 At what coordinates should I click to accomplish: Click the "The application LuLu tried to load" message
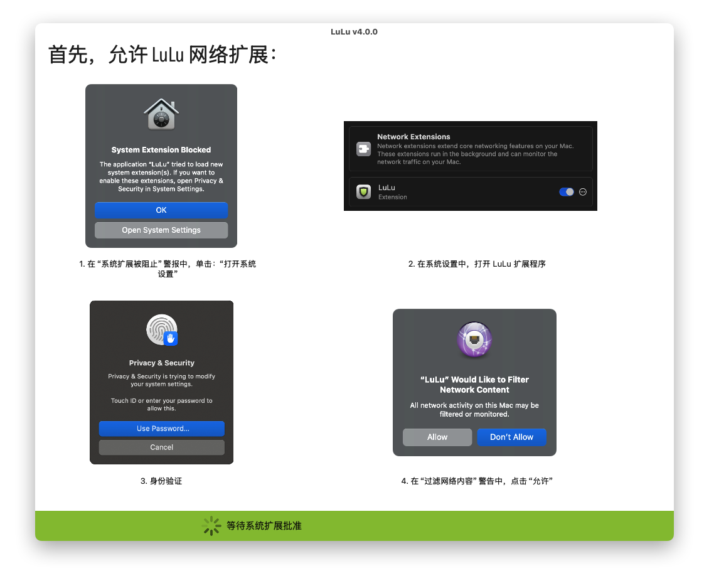pos(161,176)
